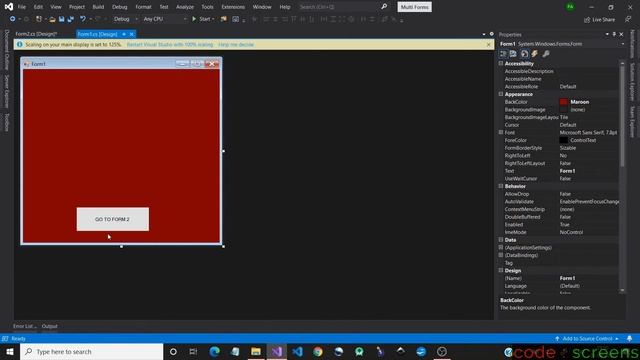Click the GO TO FORM 2 button
Image resolution: width=640 pixels, height=360 pixels.
(113, 219)
